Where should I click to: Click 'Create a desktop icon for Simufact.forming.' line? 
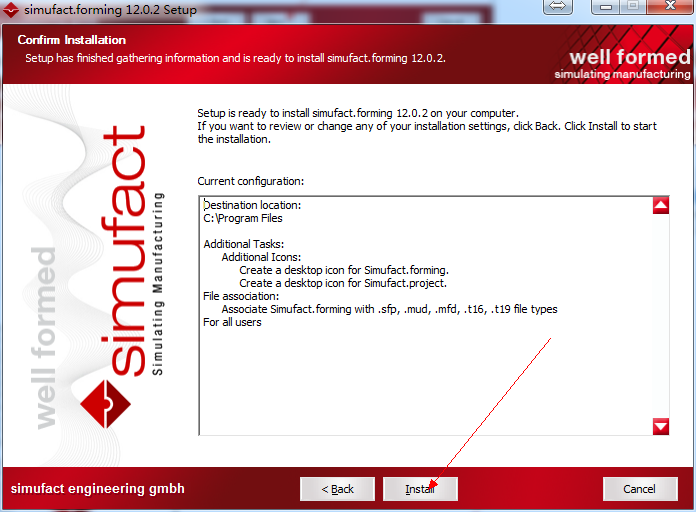click(344, 270)
